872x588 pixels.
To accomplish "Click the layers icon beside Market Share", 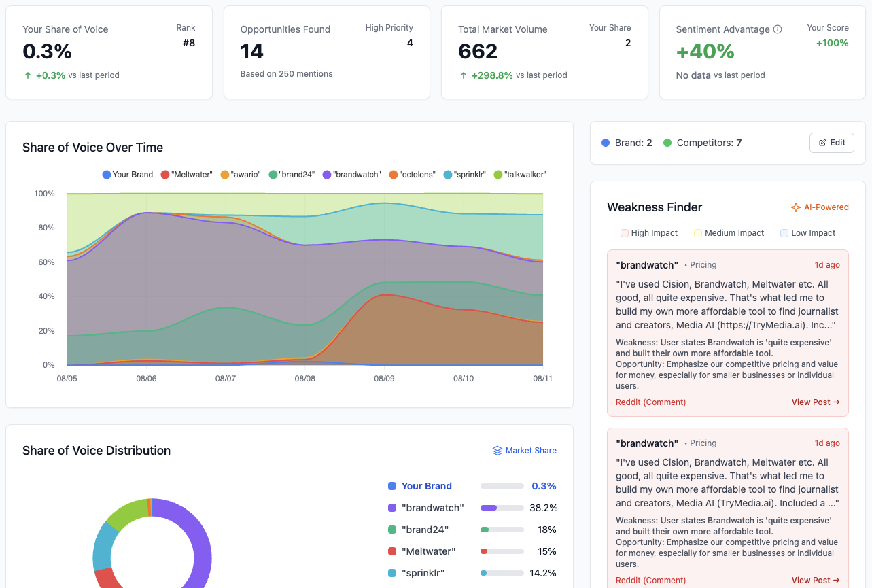I will [x=498, y=450].
